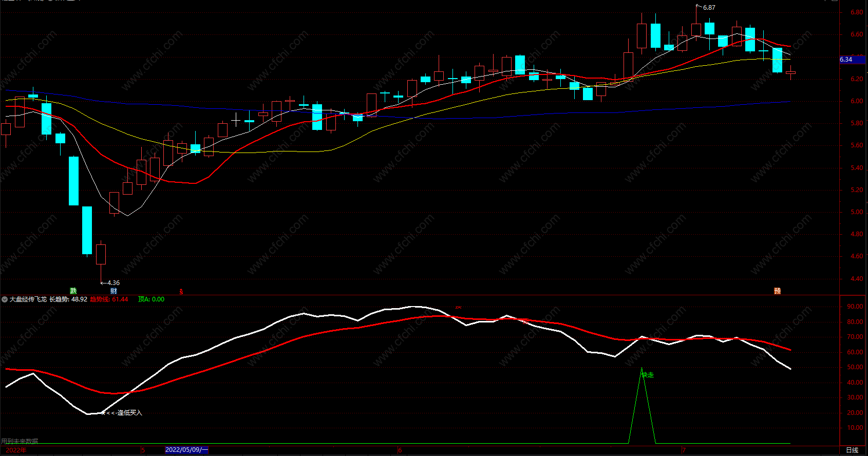The height and width of the screenshot is (456, 868).
Task: Click the 2022/05/09 date cursor label
Action: tap(187, 450)
